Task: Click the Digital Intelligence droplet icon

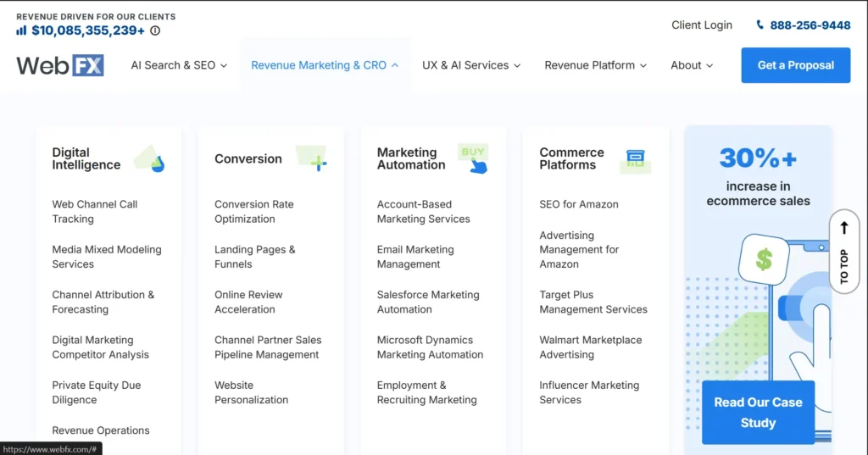Action: click(149, 158)
